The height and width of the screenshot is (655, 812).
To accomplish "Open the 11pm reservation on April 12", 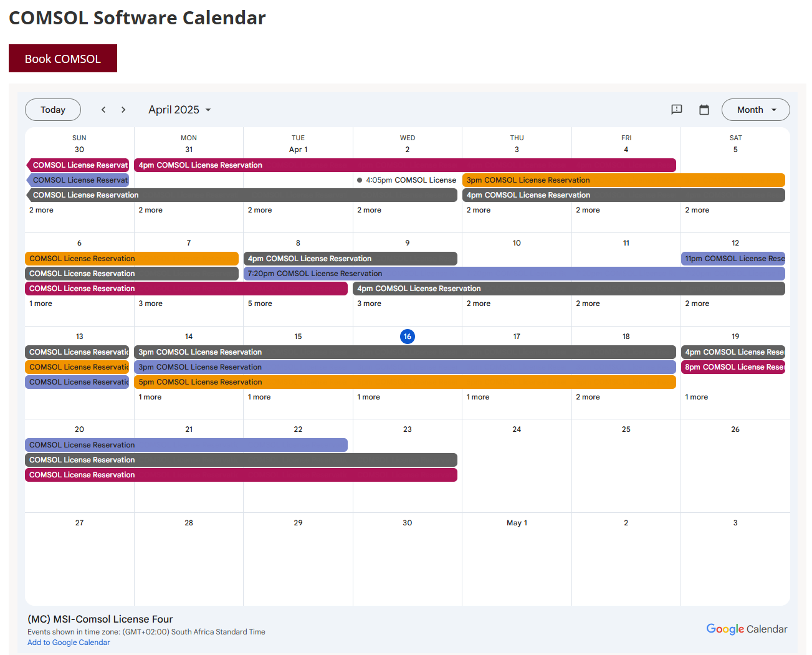I will pyautogui.click(x=733, y=259).
